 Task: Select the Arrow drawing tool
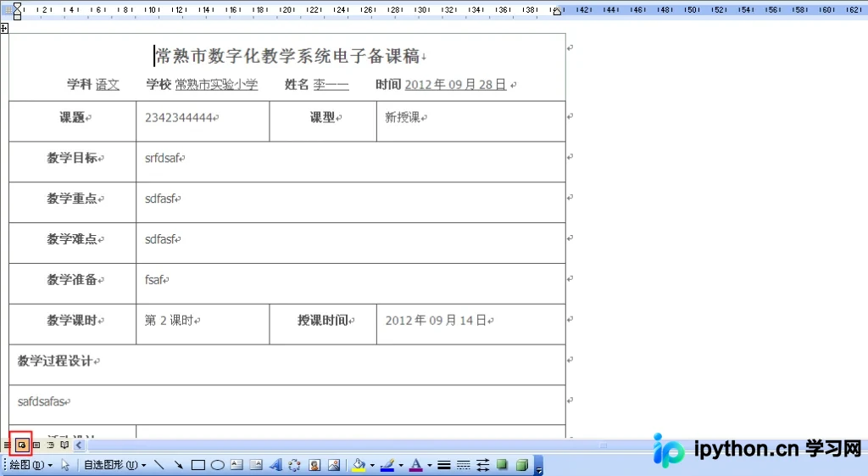[x=178, y=465]
